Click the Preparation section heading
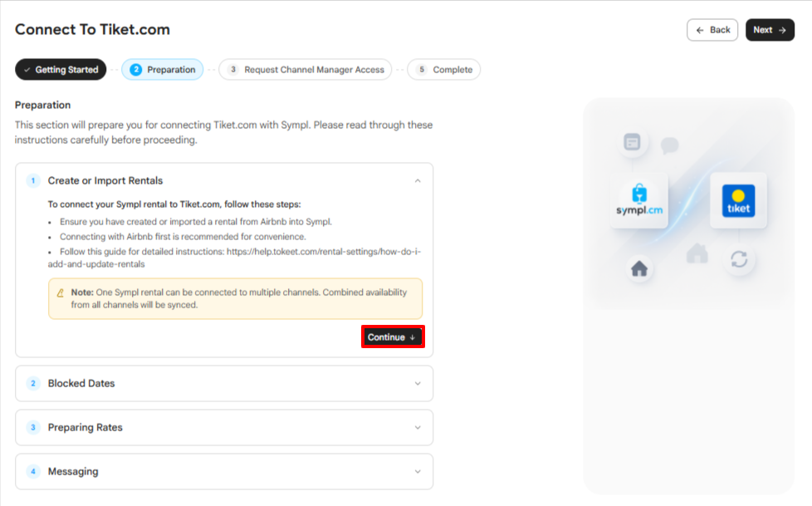Image resolution: width=812 pixels, height=506 pixels. tap(42, 106)
